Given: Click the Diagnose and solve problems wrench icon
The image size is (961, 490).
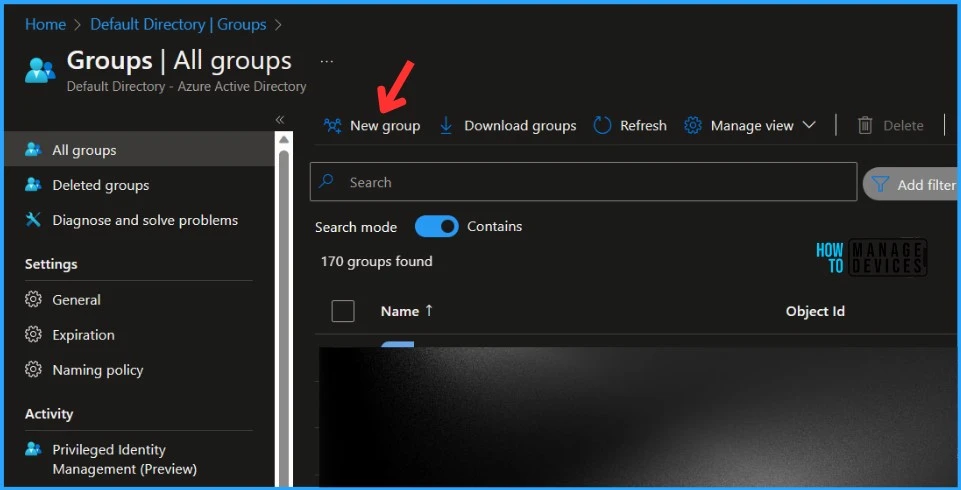Looking at the screenshot, I should [x=33, y=219].
